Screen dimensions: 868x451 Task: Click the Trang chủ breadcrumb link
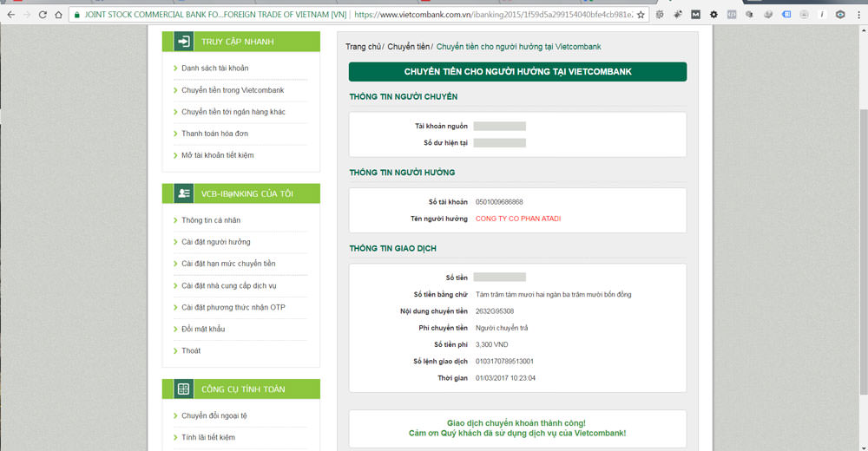click(363, 47)
